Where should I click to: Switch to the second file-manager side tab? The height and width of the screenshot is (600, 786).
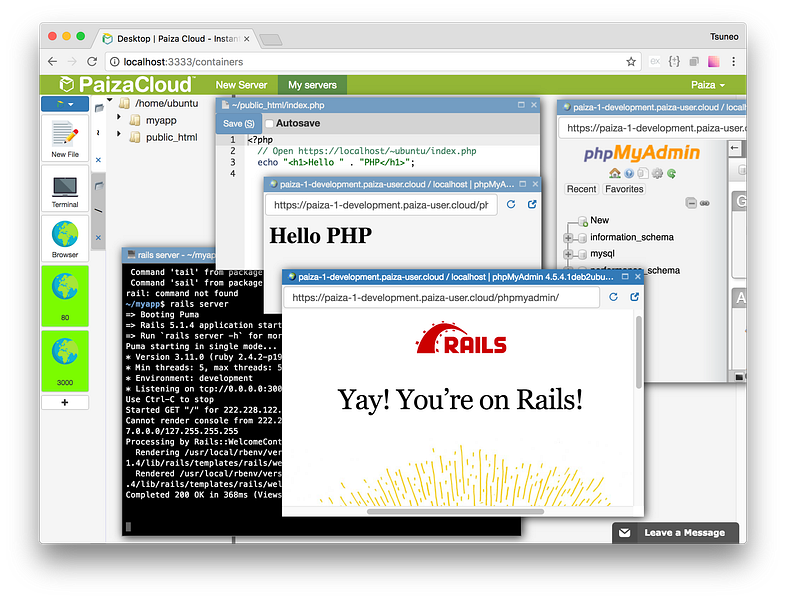point(99,186)
